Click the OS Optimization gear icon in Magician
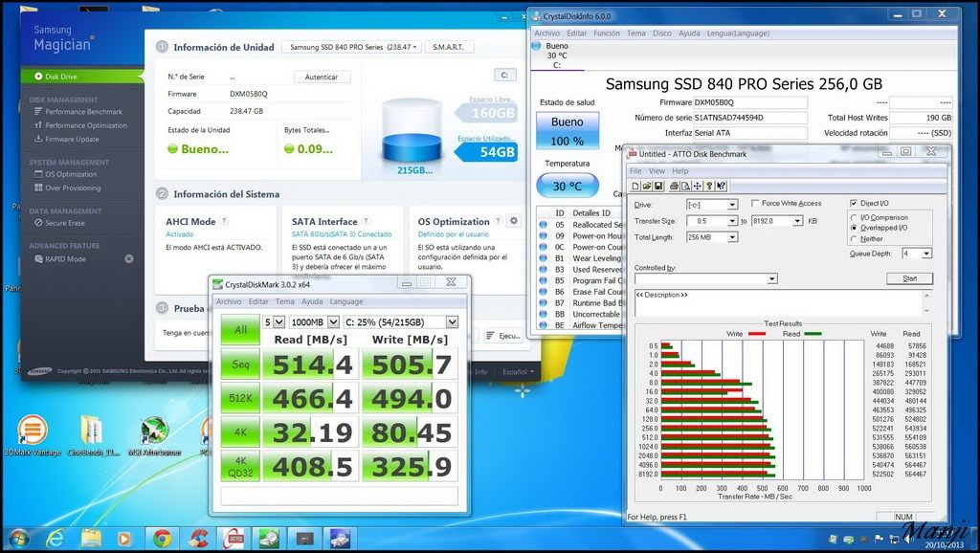980x553 pixels. coord(514,221)
